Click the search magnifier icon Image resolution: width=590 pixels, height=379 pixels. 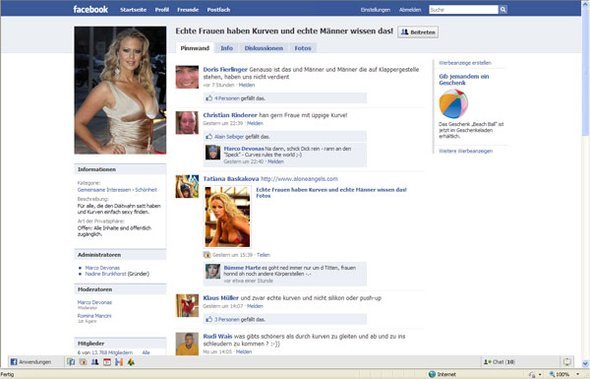503,10
